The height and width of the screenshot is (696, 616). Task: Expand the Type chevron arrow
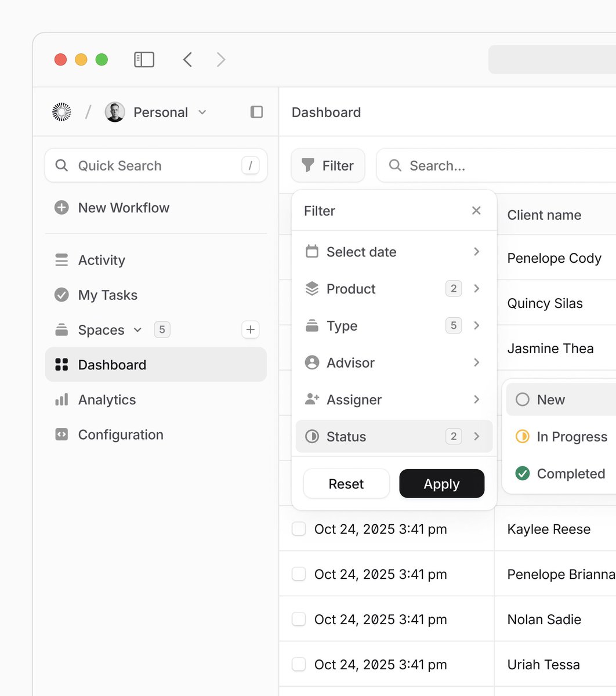476,325
